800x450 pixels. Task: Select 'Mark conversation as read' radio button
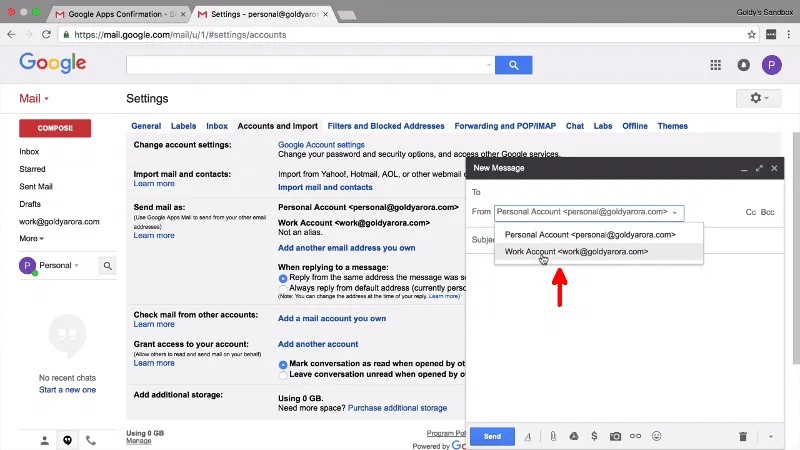283,364
